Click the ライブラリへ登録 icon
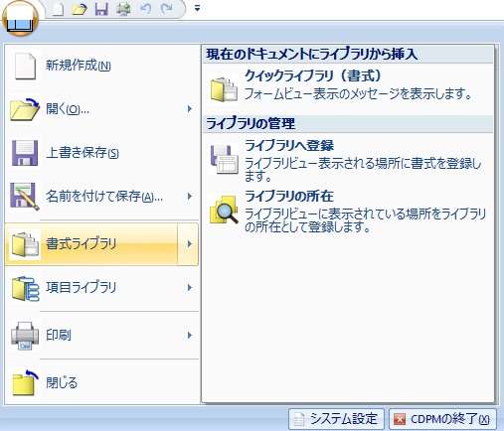The width and height of the screenshot is (504, 431). click(x=224, y=160)
